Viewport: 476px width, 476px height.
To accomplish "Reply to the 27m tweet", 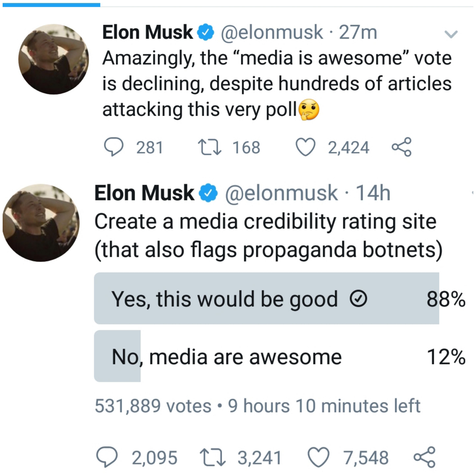I will click(114, 147).
